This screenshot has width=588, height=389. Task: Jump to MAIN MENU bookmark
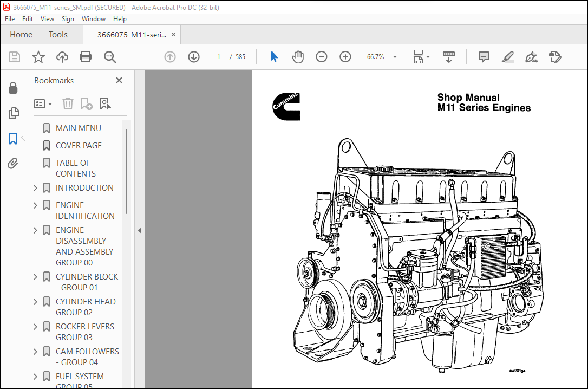click(x=79, y=128)
